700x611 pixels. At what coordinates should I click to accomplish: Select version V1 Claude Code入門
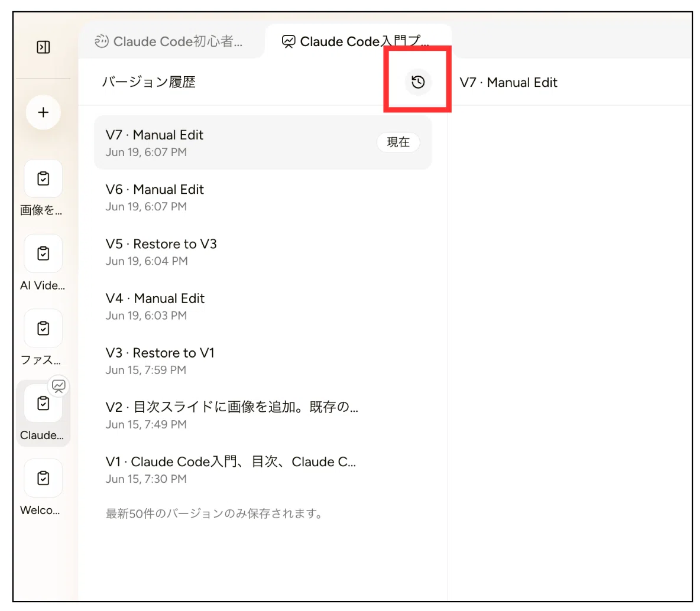click(263, 470)
